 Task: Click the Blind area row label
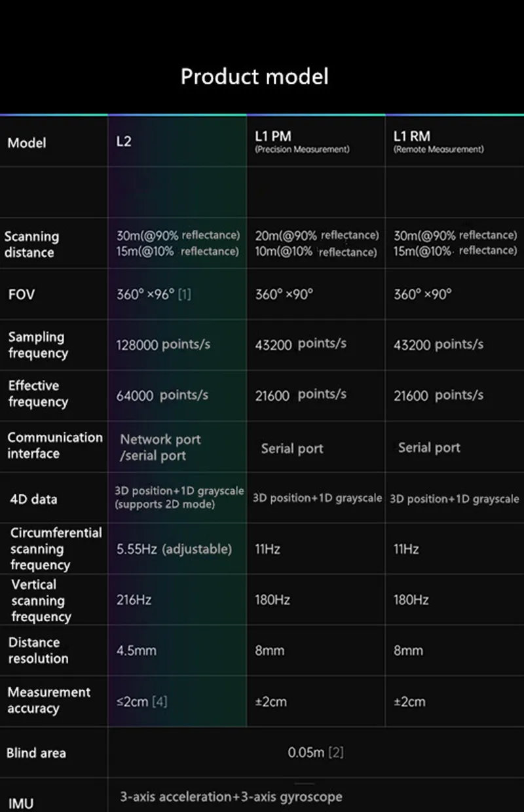click(36, 753)
